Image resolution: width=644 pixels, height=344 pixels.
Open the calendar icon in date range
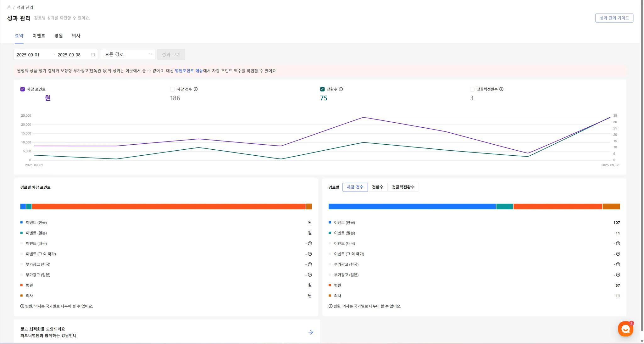(x=93, y=55)
